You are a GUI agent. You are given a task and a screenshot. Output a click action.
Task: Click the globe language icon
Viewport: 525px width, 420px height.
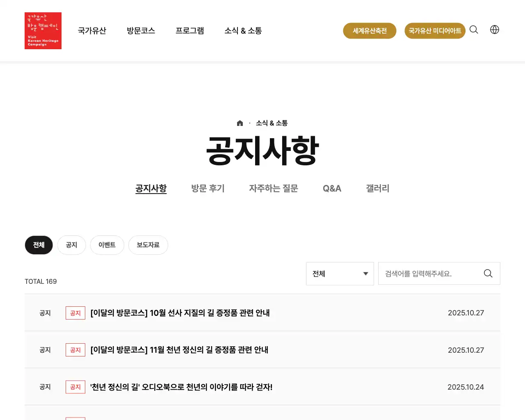tap(495, 30)
